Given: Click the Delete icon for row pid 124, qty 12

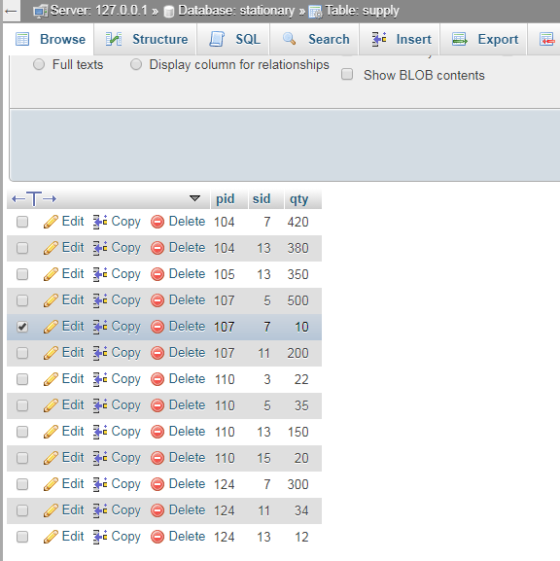Looking at the screenshot, I should (x=157, y=536).
